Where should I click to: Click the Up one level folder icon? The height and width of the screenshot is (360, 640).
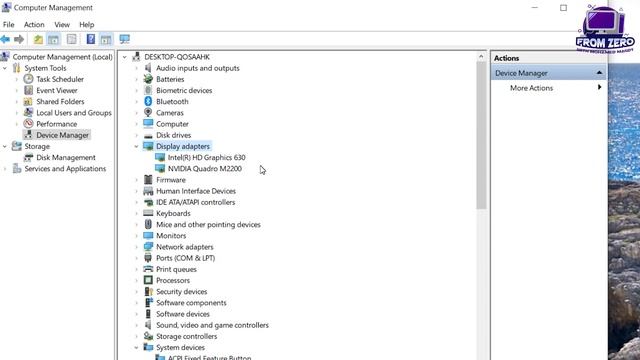click(x=38, y=39)
